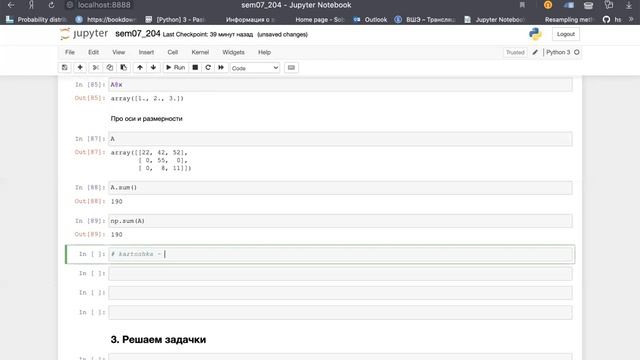Bookmark this page icon

pos(522,5)
